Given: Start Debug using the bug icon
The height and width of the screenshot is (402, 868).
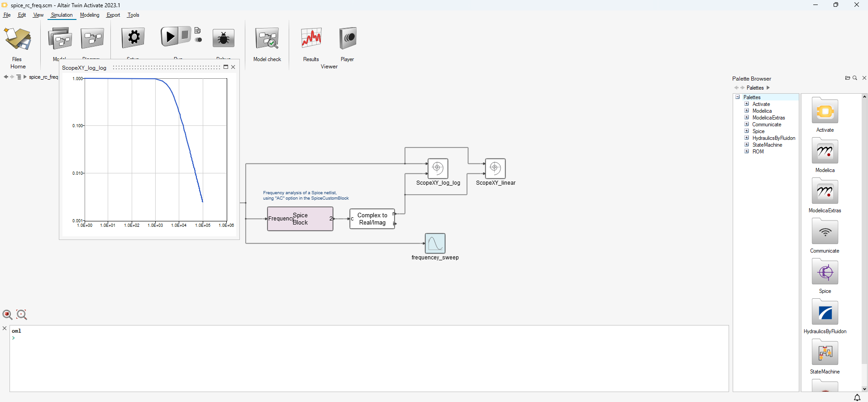Looking at the screenshot, I should pos(224,39).
